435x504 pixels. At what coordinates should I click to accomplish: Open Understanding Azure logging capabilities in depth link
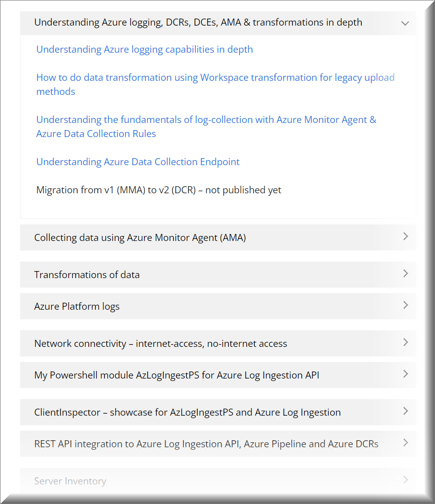(144, 50)
